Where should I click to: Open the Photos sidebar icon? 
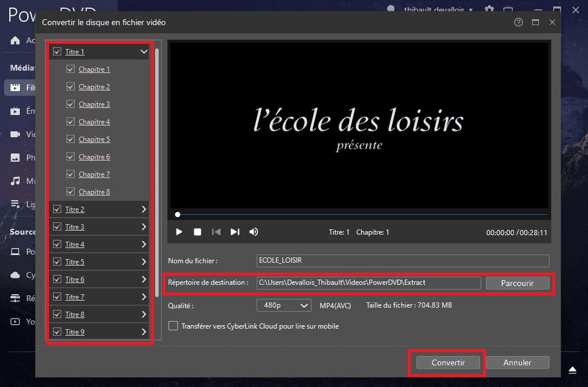click(15, 158)
